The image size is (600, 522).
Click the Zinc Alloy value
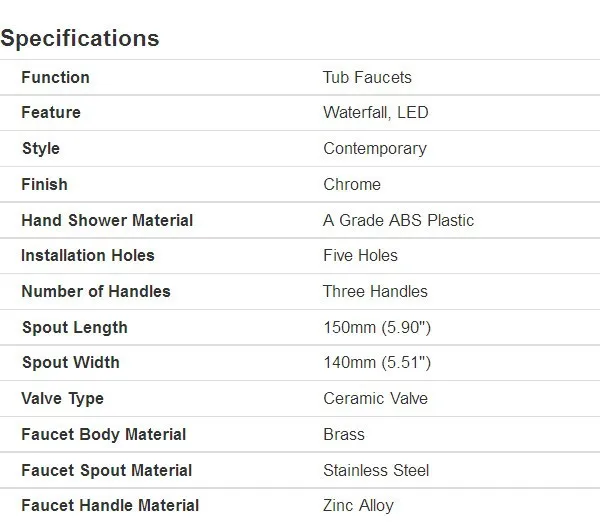pos(359,506)
